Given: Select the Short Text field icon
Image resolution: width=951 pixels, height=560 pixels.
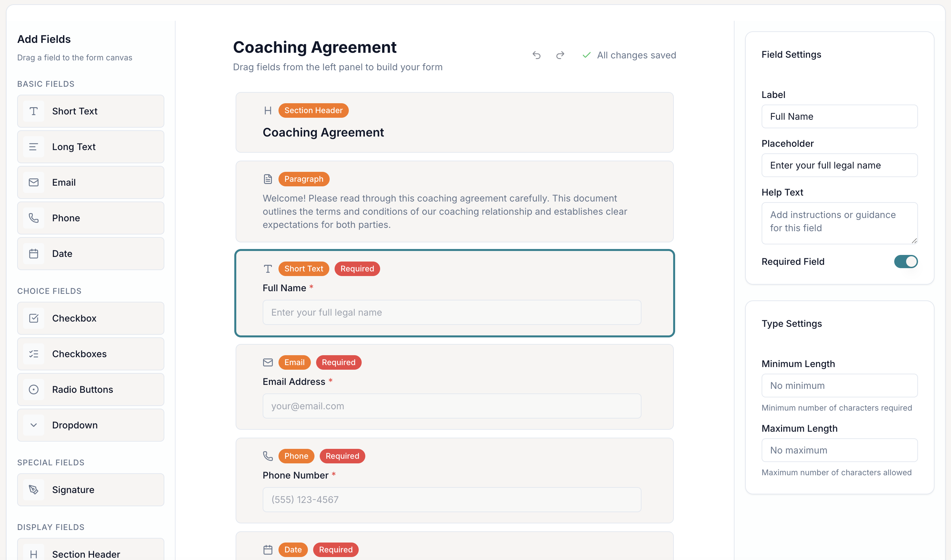Looking at the screenshot, I should pyautogui.click(x=34, y=111).
